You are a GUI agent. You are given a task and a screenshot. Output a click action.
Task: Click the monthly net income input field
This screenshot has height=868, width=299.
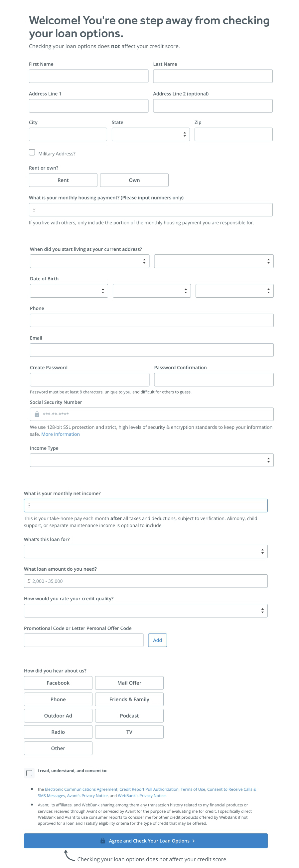[x=145, y=505]
